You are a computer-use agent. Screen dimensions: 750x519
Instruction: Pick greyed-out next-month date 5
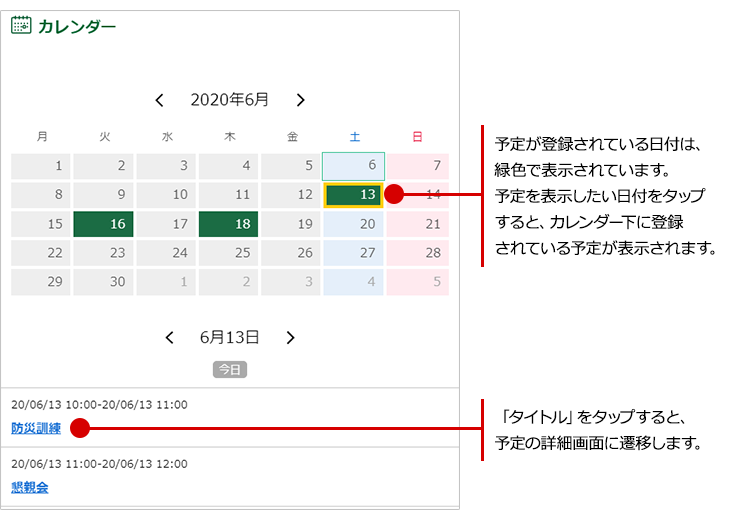pos(418,282)
